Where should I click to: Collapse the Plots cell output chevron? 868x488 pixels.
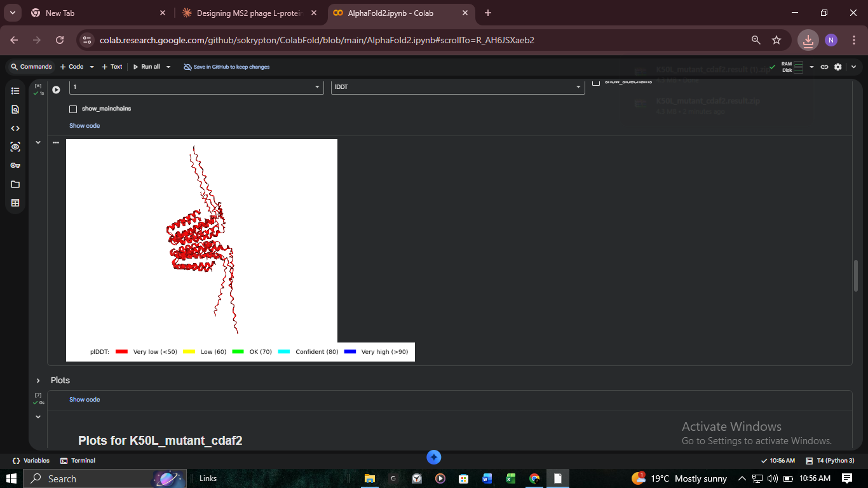click(x=38, y=417)
